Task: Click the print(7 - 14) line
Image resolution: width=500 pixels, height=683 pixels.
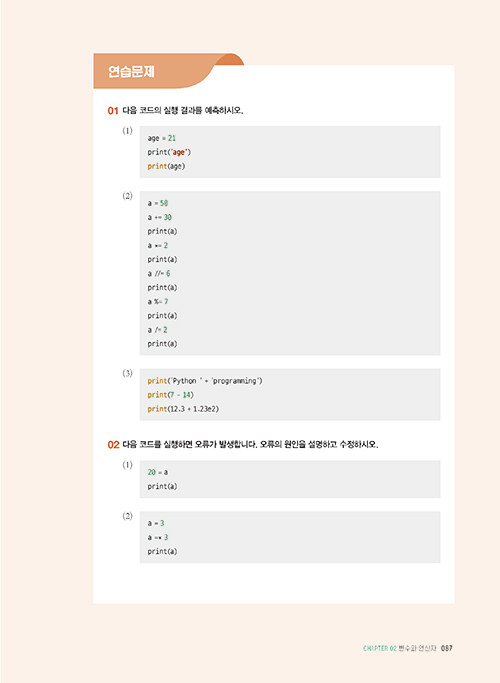Action: (170, 395)
